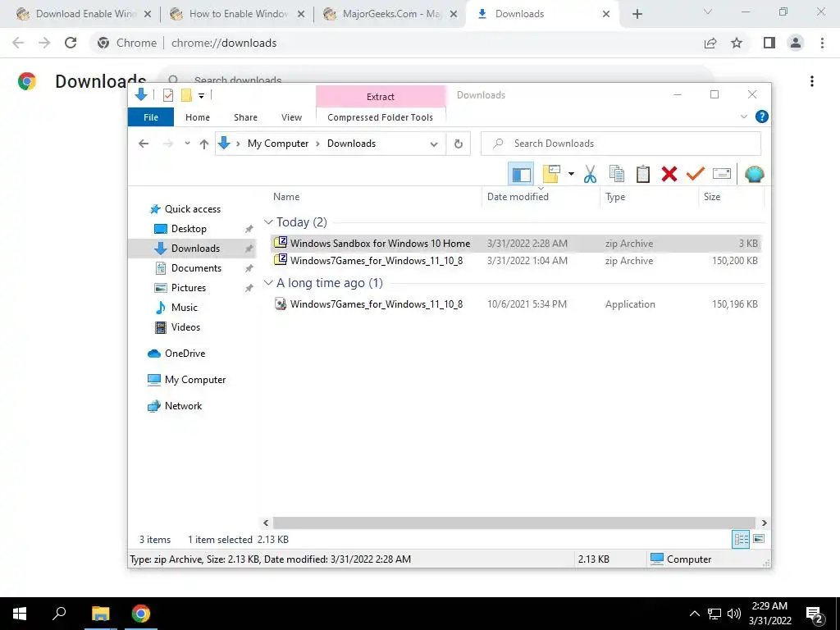Open the File menu tab
840x630 pixels.
coord(151,117)
